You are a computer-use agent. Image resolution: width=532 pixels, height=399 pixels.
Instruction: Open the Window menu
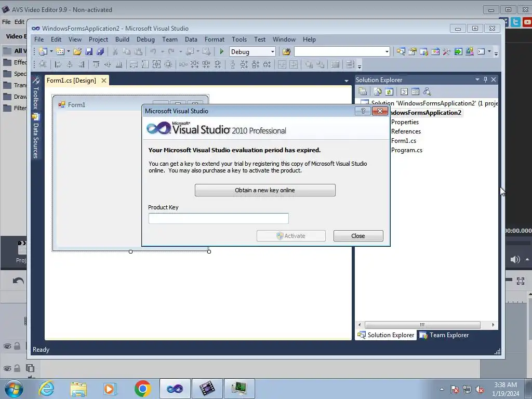[284, 39]
